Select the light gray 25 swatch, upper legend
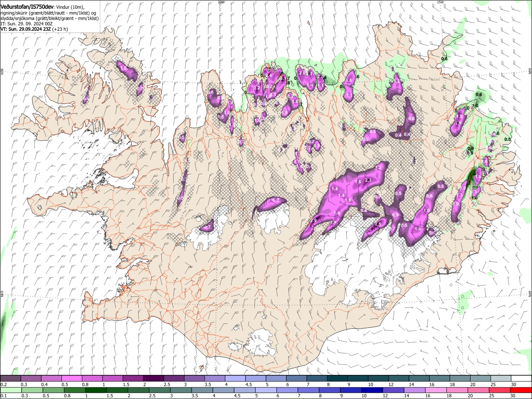The image size is (532, 399). point(500,379)
